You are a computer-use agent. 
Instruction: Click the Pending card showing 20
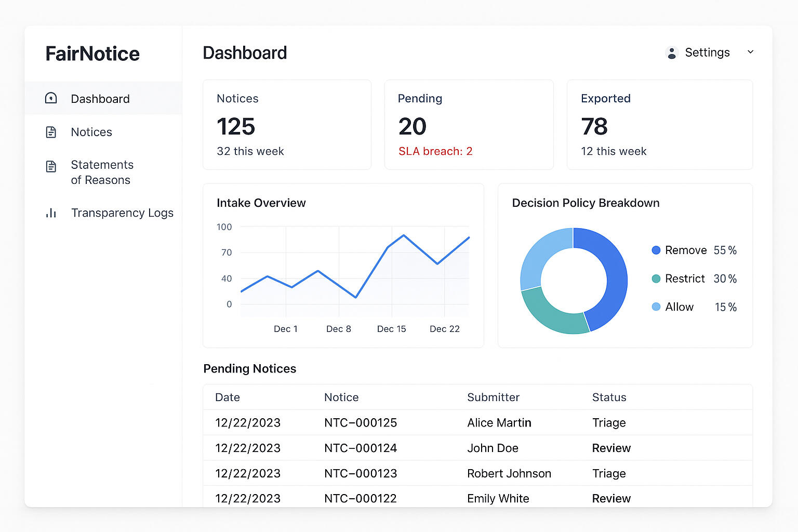click(469, 125)
